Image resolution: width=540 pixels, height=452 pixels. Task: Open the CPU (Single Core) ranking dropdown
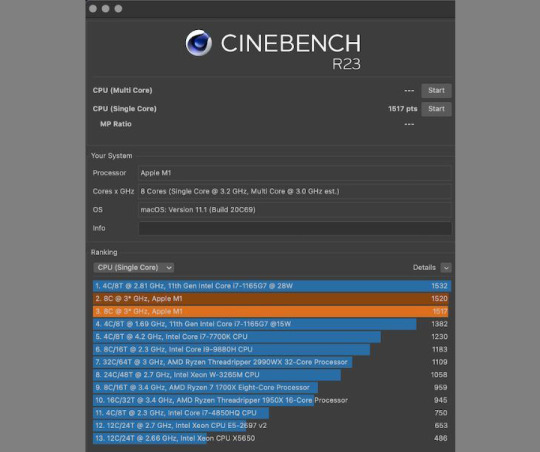coord(134,268)
